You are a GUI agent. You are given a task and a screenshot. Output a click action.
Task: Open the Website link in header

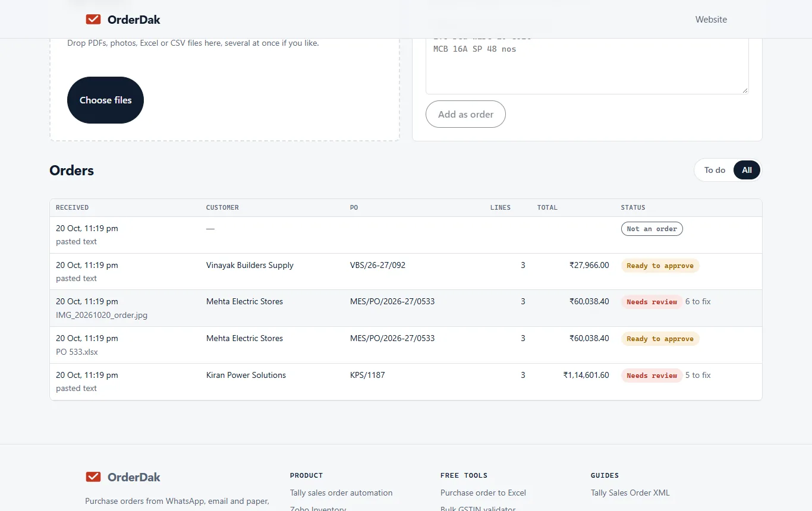(x=711, y=20)
